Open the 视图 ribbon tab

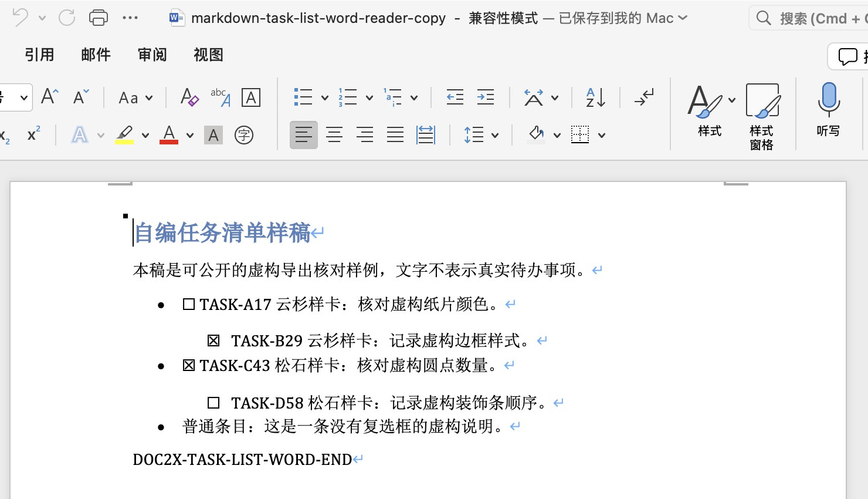tap(208, 55)
